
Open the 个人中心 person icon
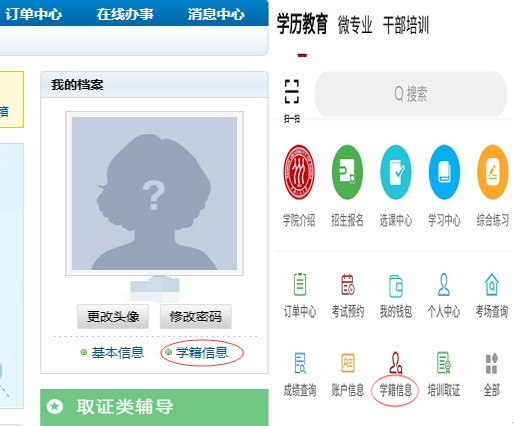click(444, 284)
